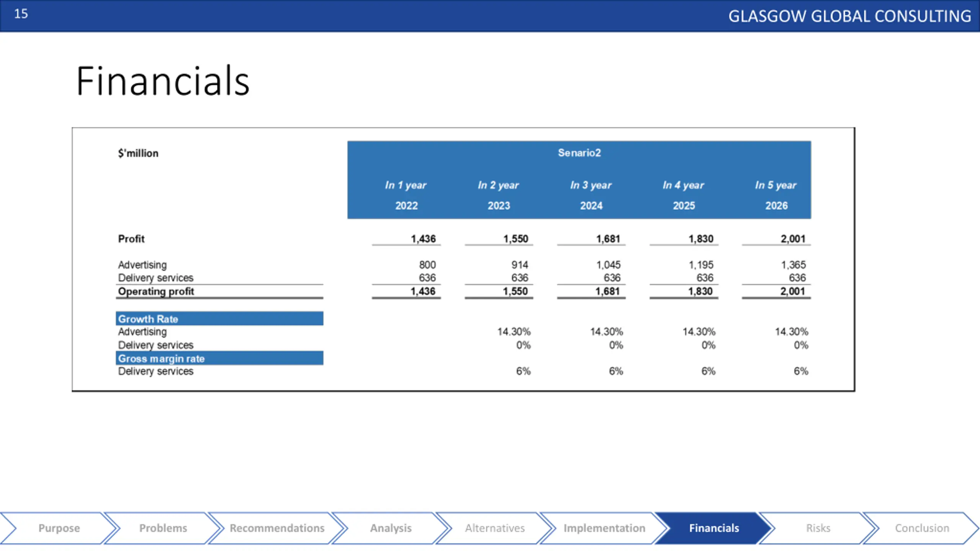Image resolution: width=980 pixels, height=551 pixels.
Task: Click the 2026 column year header
Action: pos(776,205)
